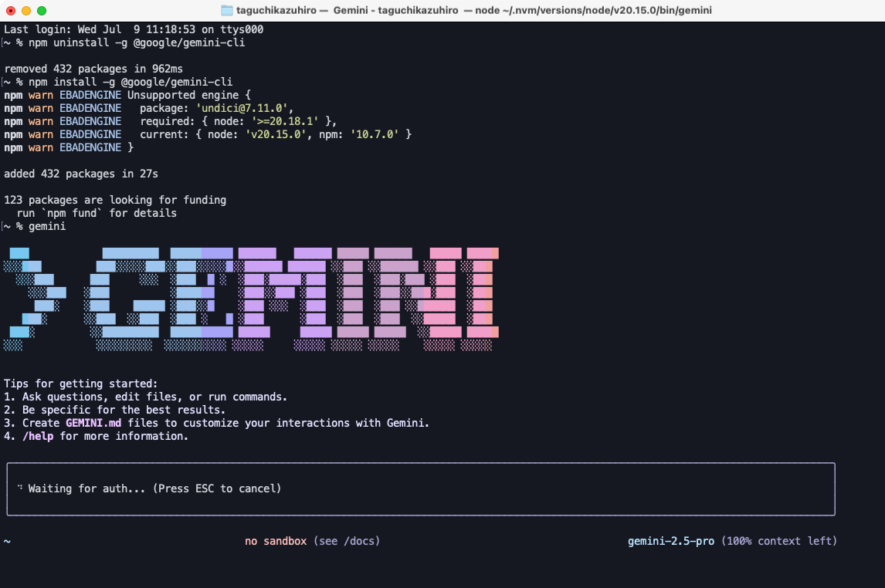
Task: Click the highlighted '/help' command text
Action: (x=38, y=436)
